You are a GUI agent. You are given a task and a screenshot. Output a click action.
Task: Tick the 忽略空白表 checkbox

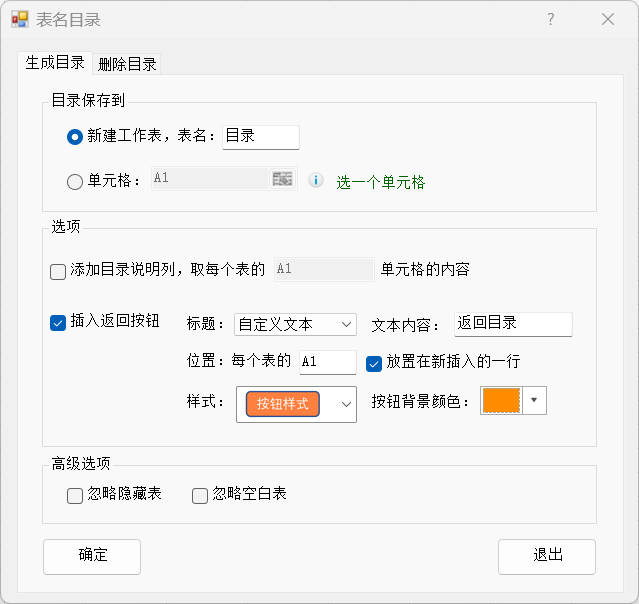[x=200, y=495]
